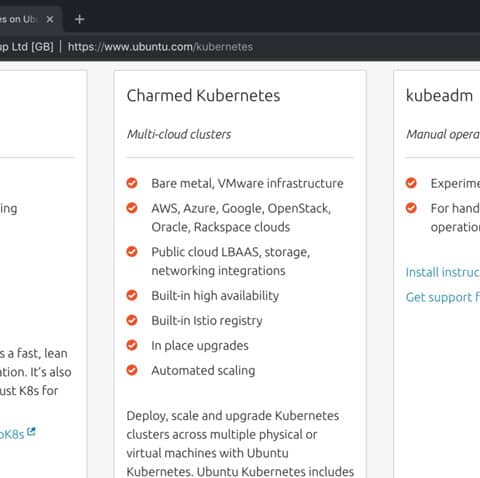Viewport: 480px width, 478px height.
Task: Click the MicroK8s external link icon
Action: click(31, 431)
